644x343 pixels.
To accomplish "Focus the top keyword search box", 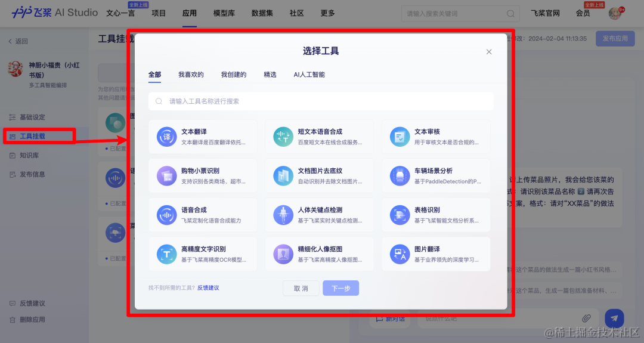I will pos(460,14).
